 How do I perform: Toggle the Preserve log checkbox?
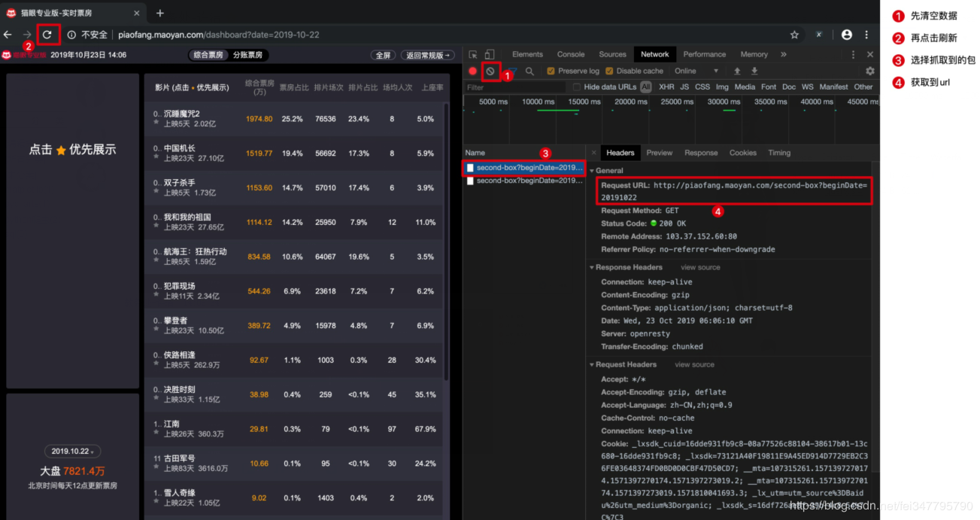(x=551, y=71)
